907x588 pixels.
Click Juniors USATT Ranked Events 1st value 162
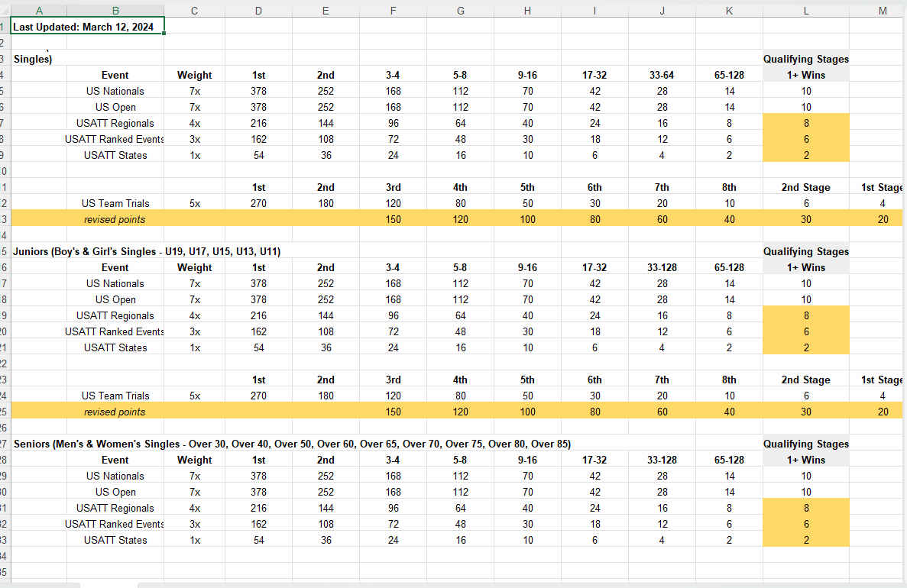(x=258, y=332)
